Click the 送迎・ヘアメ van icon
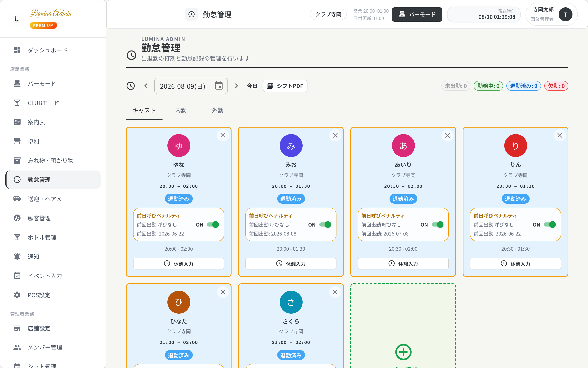Screen dimensions: 588x368 tap(17, 199)
